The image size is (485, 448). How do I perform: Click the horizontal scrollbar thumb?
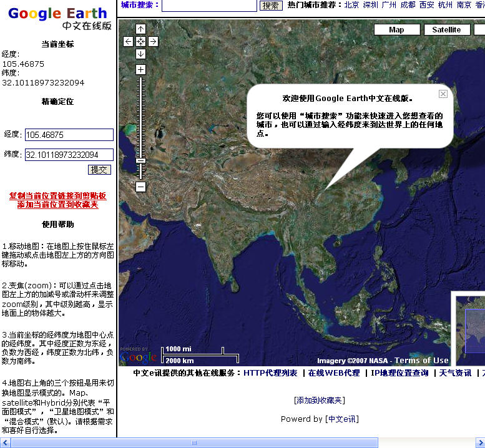(x=194, y=443)
